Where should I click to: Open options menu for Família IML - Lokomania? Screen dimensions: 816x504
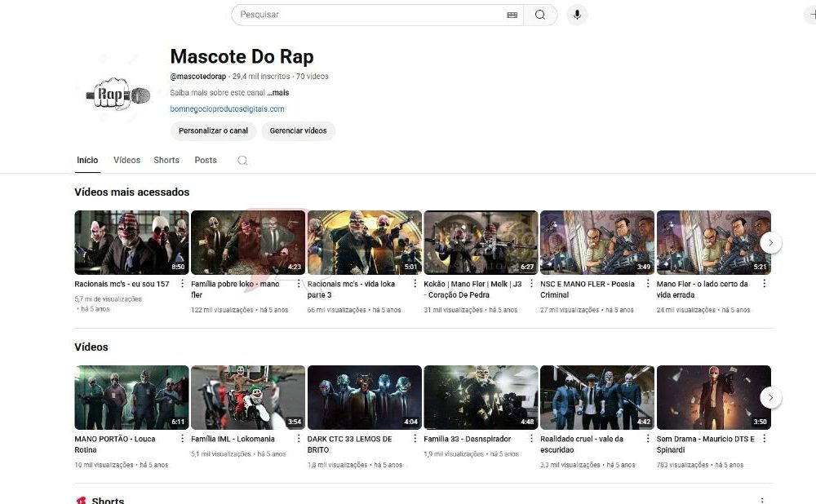pyautogui.click(x=299, y=439)
